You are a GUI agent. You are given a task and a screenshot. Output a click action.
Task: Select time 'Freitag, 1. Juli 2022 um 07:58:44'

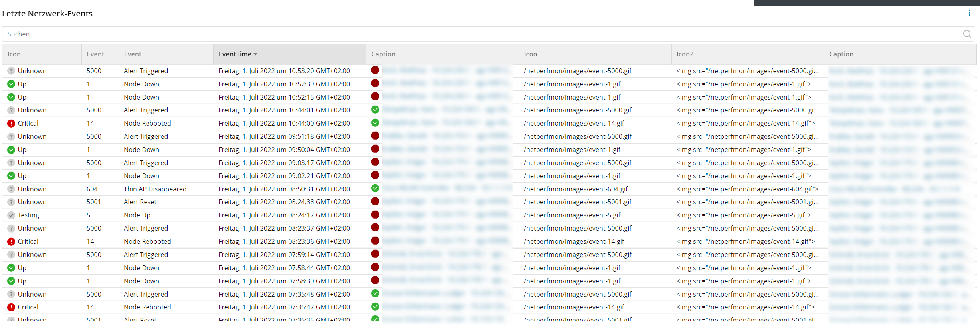coord(284,268)
